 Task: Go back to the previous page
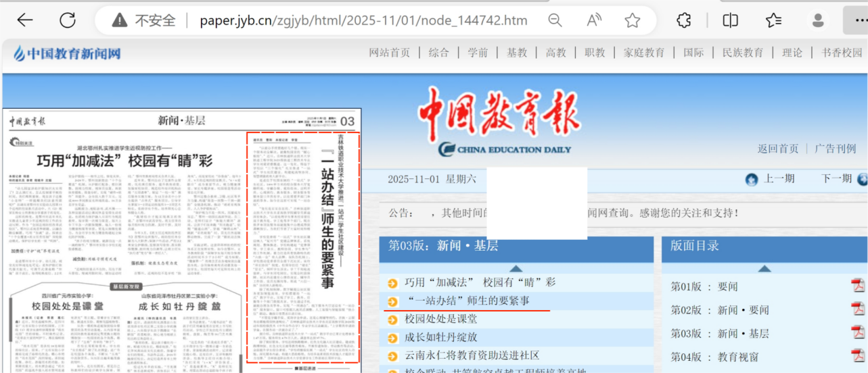pos(25,20)
